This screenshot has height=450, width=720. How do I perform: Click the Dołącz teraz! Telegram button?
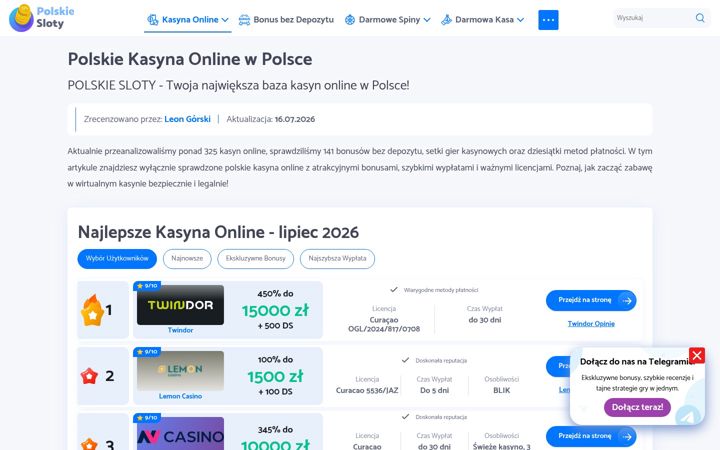pyautogui.click(x=637, y=407)
